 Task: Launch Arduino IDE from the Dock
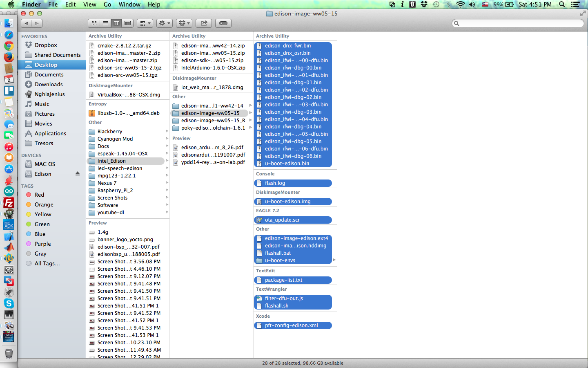click(9, 191)
